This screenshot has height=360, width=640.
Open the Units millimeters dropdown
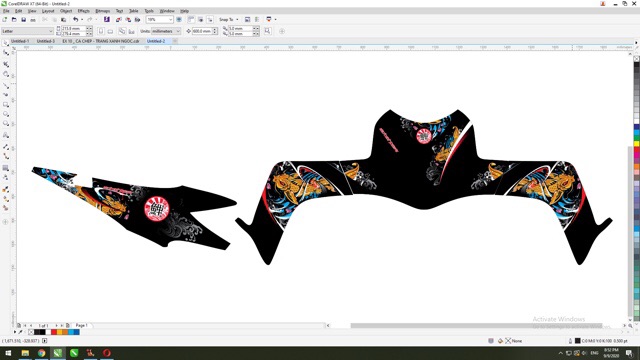pyautogui.click(x=178, y=31)
